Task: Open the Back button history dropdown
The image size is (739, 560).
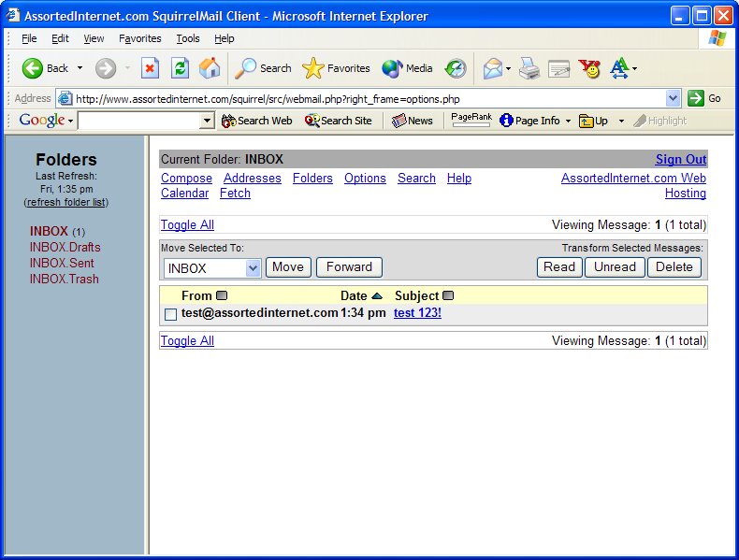Action: coord(80,68)
